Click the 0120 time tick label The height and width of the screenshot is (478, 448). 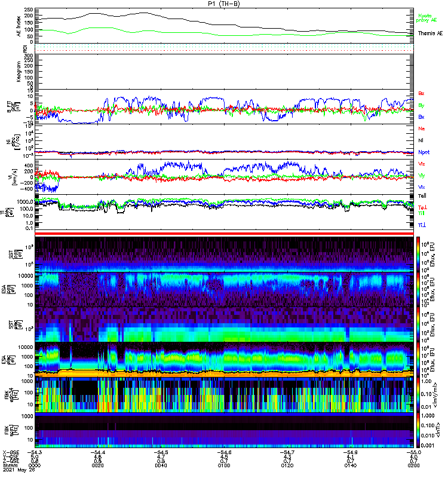[287, 465]
